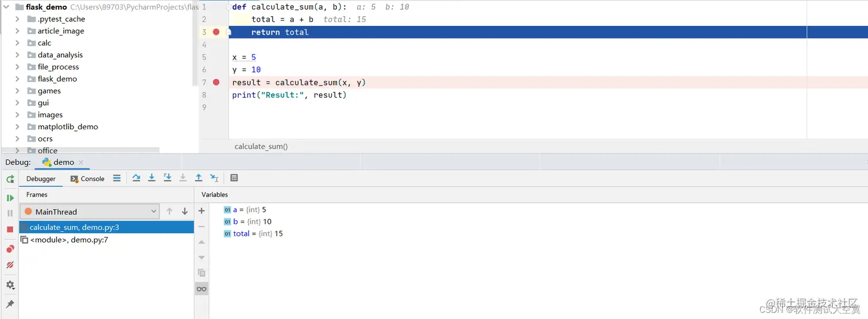Click Show Execution Point lines icon

[117, 178]
